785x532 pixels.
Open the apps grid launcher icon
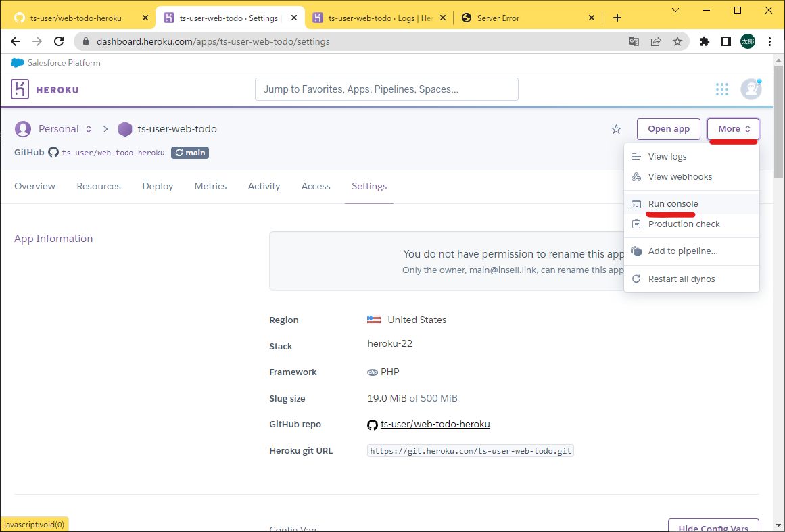pos(722,90)
